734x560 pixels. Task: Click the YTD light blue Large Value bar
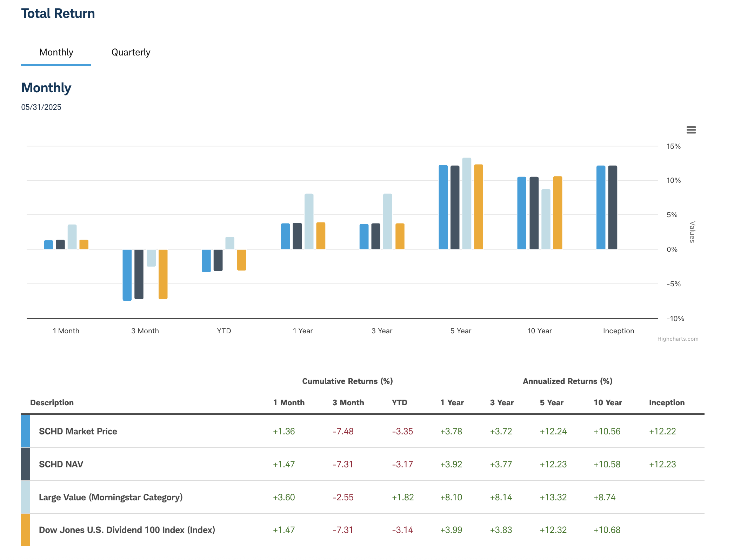tap(230, 243)
